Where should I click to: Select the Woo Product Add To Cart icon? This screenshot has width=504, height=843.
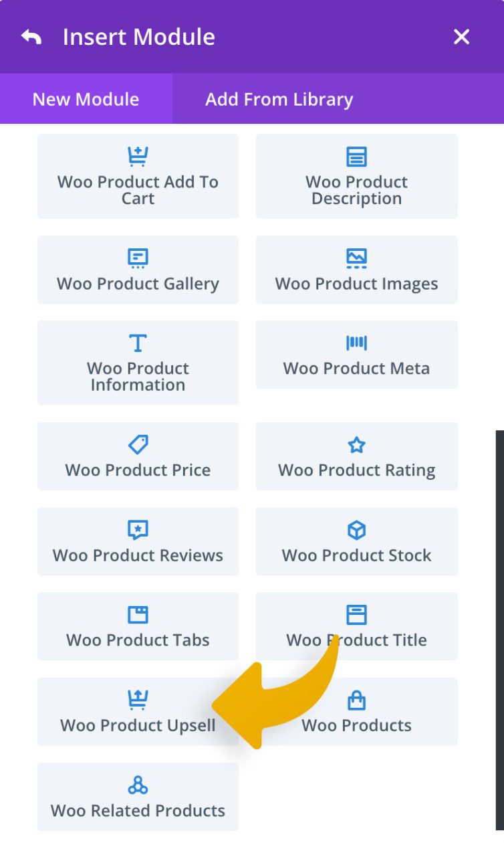pyautogui.click(x=138, y=156)
